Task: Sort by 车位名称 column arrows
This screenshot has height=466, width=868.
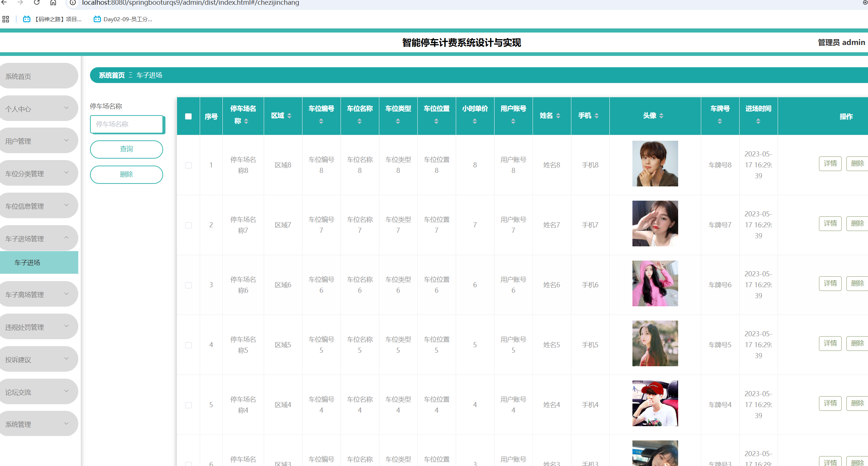Action: pos(360,121)
